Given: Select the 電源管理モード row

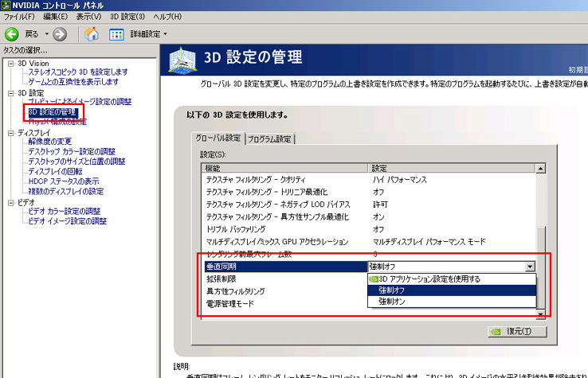Looking at the screenshot, I should tap(285, 304).
